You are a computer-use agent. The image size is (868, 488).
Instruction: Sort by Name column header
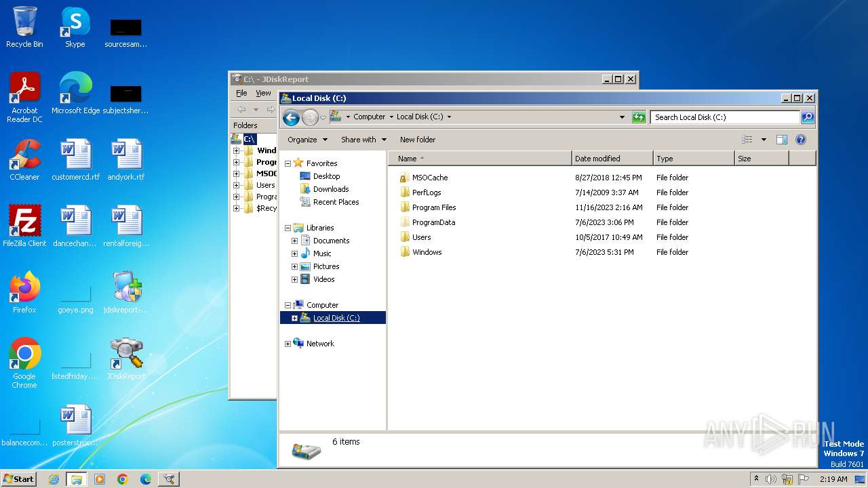tap(480, 159)
